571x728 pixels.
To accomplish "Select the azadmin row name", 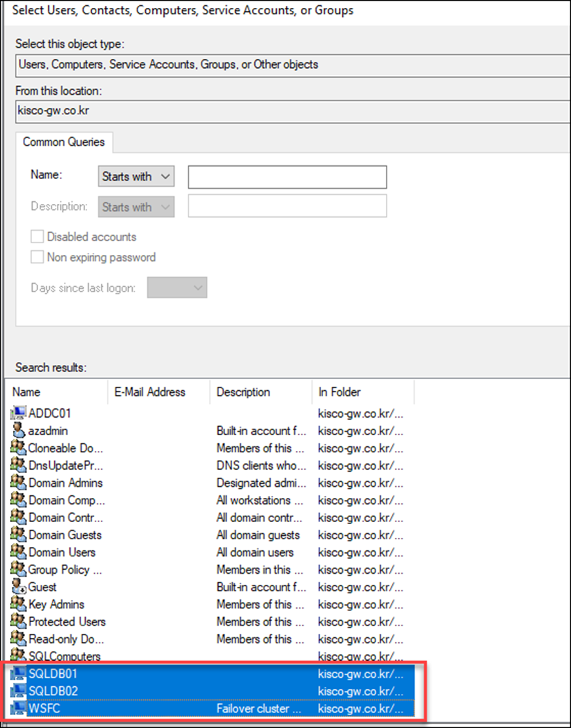I will click(48, 431).
